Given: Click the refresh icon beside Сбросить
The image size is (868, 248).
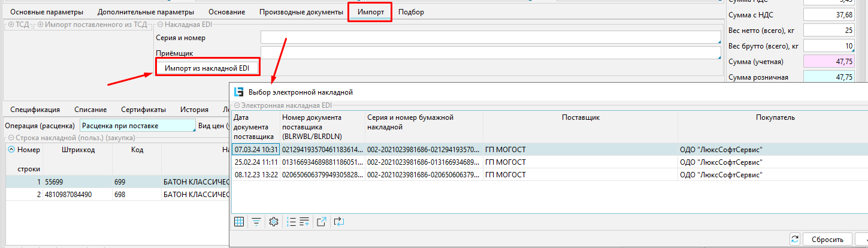Looking at the screenshot, I should tap(795, 238).
